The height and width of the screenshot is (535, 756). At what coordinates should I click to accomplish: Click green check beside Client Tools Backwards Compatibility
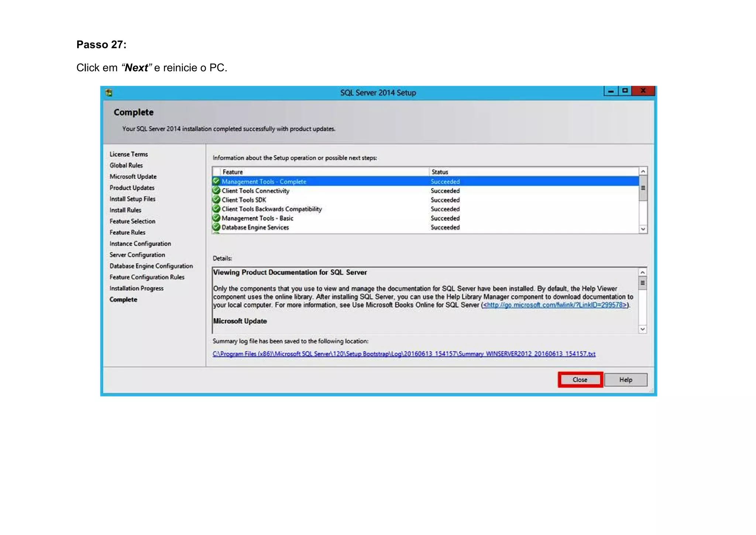click(216, 209)
